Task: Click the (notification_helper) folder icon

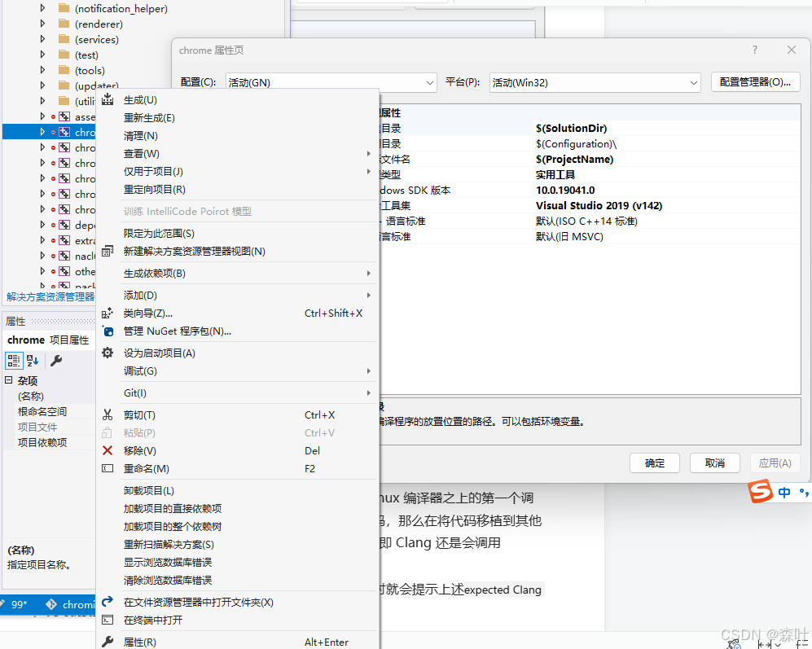Action: pos(64,8)
